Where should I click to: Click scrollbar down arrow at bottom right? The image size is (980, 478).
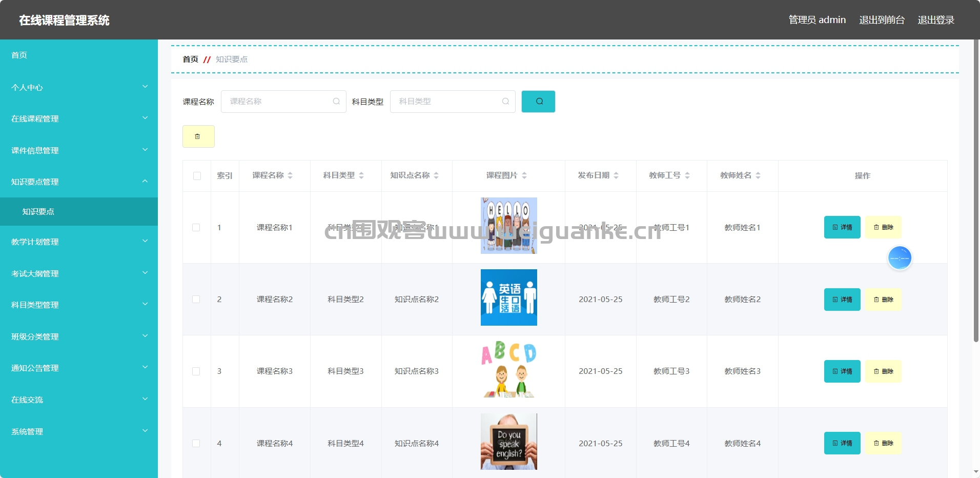(976, 472)
